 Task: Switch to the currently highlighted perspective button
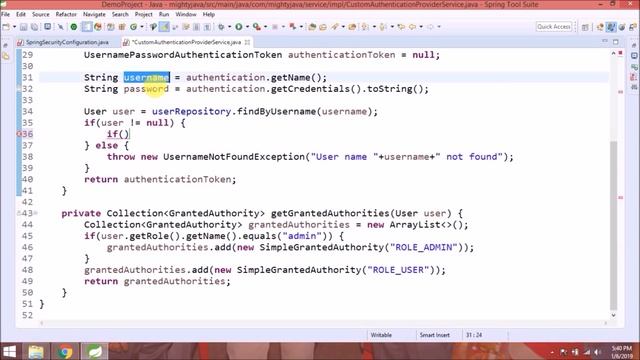[611, 27]
